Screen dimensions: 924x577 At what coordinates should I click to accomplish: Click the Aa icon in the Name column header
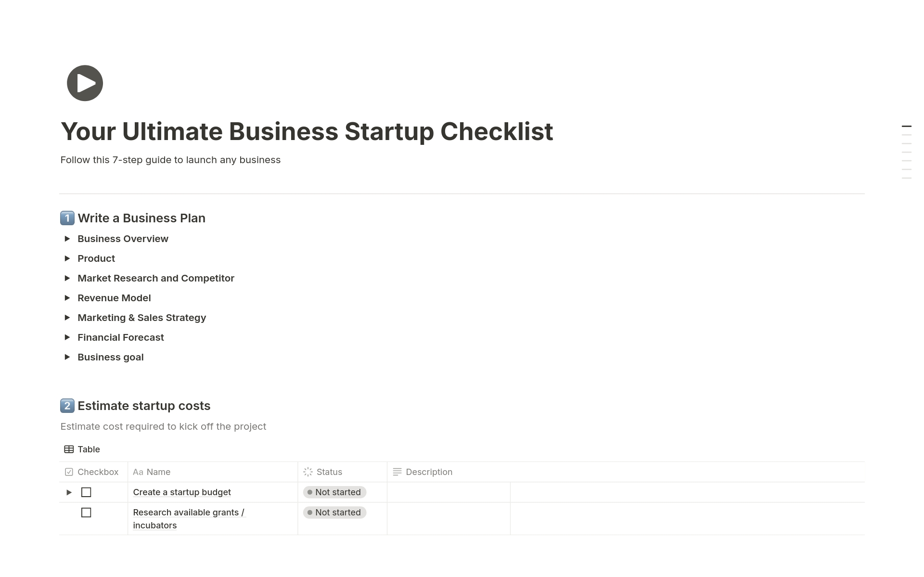(x=138, y=472)
